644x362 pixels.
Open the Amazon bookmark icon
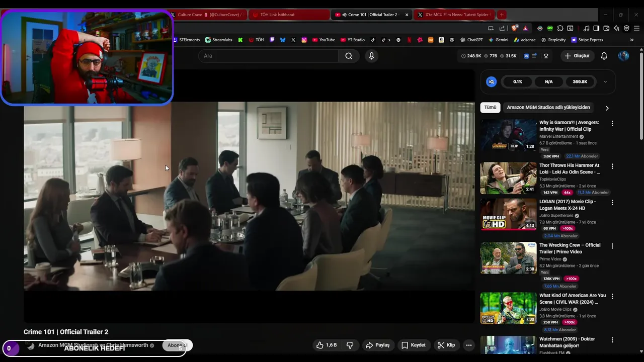[441, 40]
